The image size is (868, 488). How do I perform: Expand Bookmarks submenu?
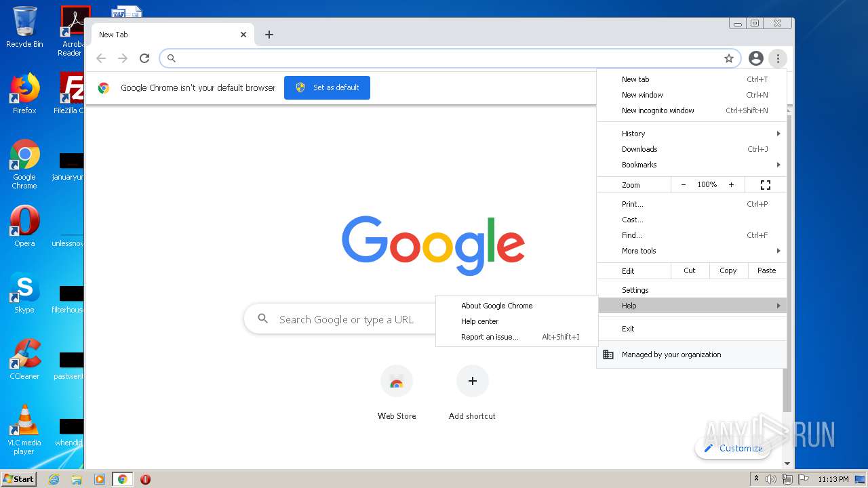click(692, 165)
